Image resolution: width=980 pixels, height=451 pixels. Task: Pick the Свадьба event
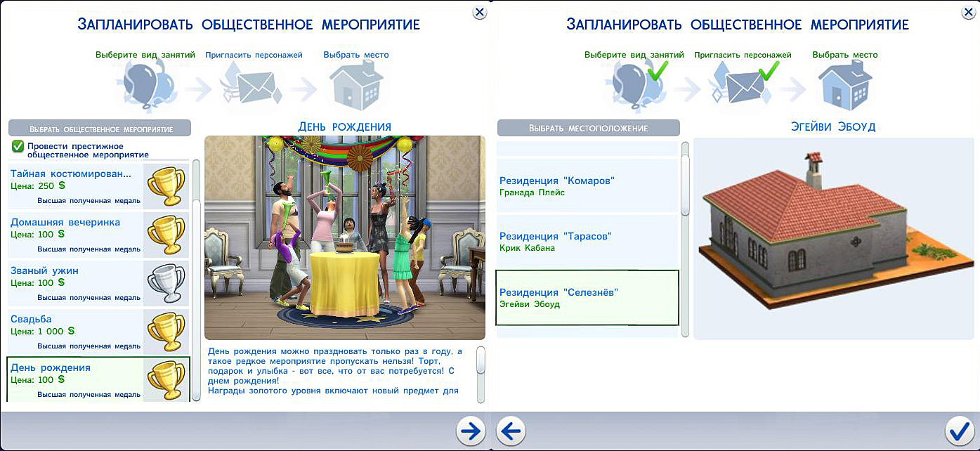pyautogui.click(x=98, y=331)
